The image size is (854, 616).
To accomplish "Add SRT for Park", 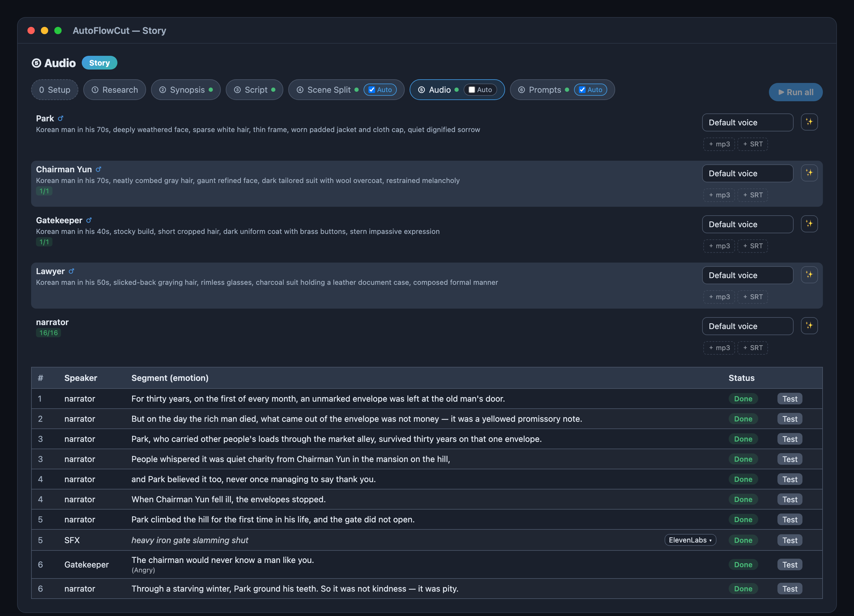I will coord(752,144).
